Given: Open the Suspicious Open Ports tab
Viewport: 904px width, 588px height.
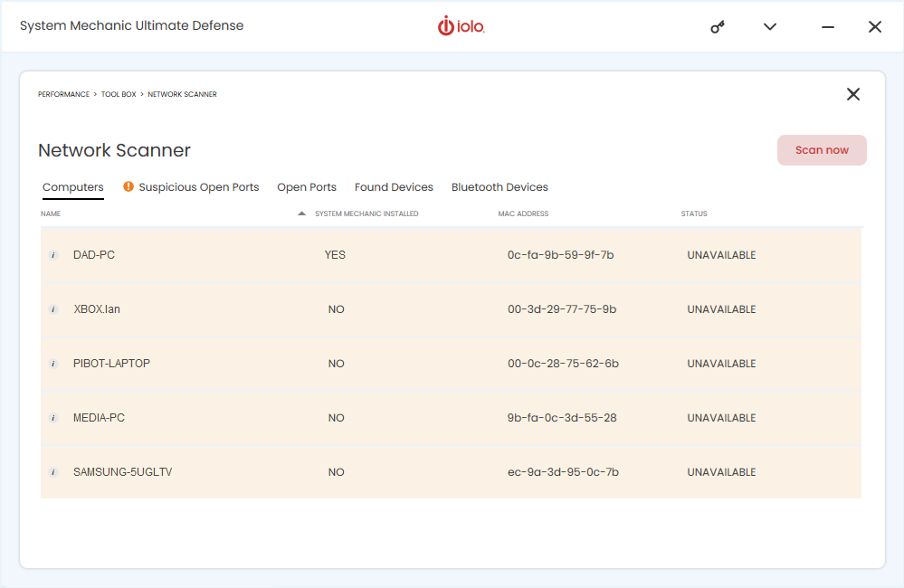Looking at the screenshot, I should coord(199,187).
